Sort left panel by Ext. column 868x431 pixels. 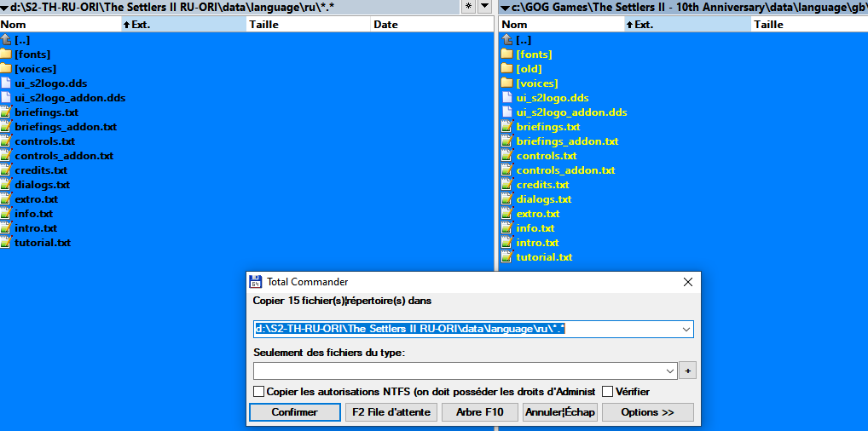184,25
